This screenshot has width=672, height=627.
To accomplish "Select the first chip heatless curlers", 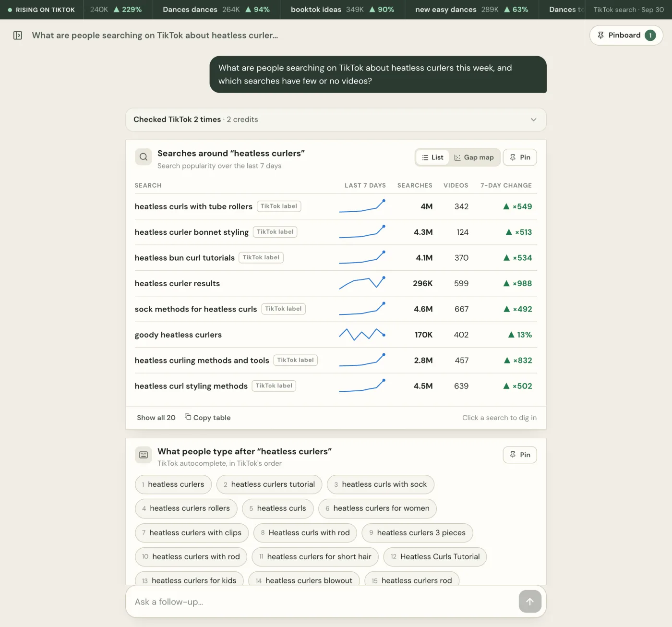I will click(173, 484).
